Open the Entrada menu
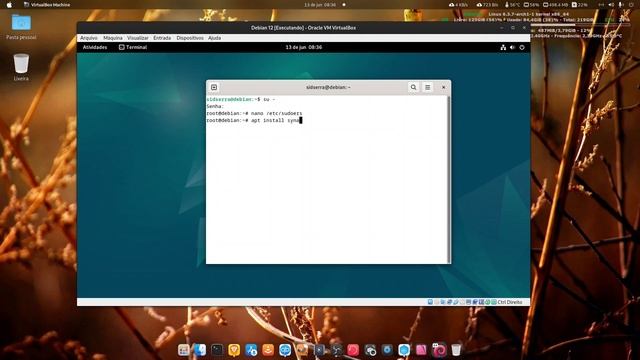640x360 pixels. 162,38
